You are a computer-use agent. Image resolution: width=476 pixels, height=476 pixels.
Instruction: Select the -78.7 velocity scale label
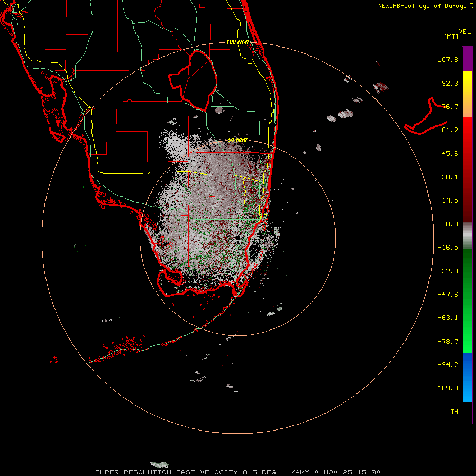[448, 342]
